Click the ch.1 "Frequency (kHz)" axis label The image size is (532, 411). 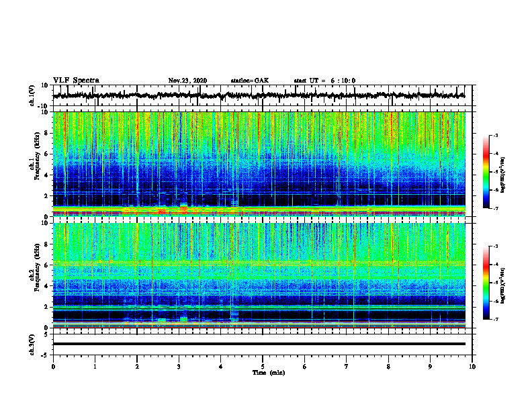pos(37,156)
